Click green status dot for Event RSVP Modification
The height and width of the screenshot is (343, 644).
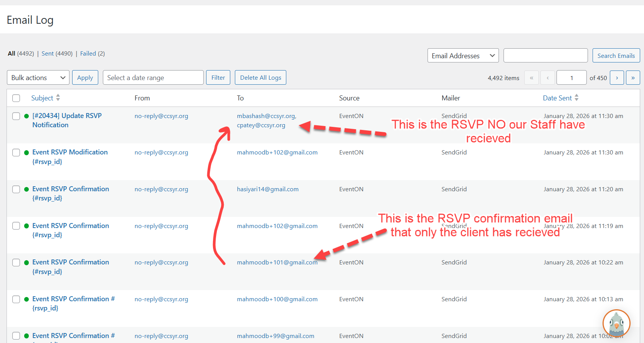(x=26, y=153)
